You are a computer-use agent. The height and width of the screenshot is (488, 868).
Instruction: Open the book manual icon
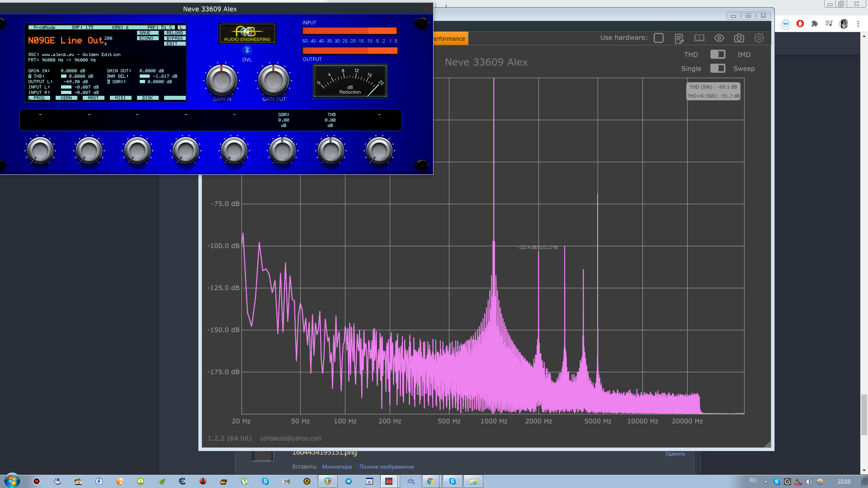699,38
